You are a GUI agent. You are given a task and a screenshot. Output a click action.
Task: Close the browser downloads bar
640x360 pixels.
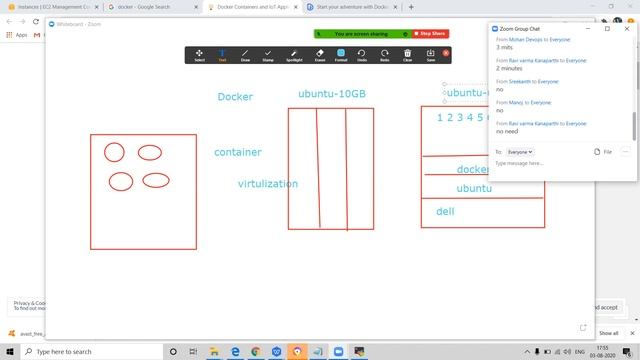632,333
